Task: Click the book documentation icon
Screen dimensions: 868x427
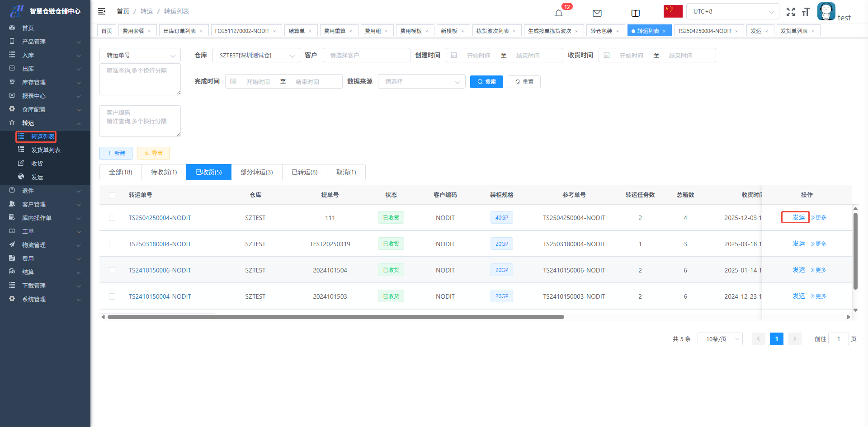Action: tap(635, 13)
